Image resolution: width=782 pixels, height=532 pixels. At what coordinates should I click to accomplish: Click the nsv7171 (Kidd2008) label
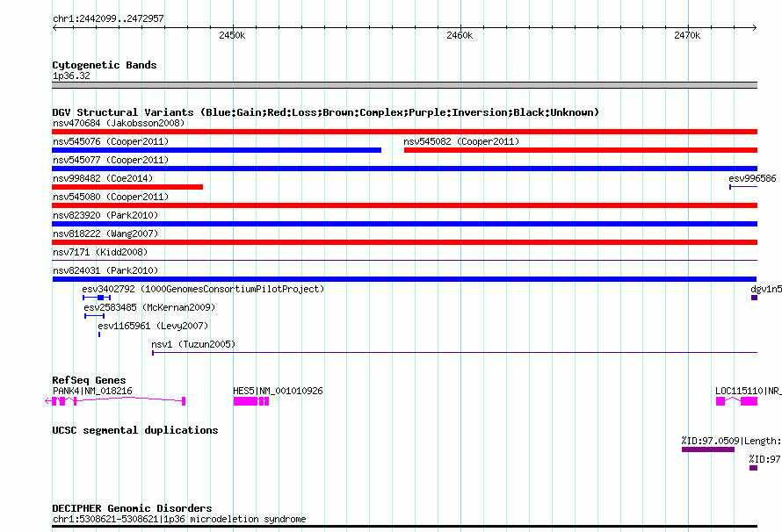click(x=100, y=252)
